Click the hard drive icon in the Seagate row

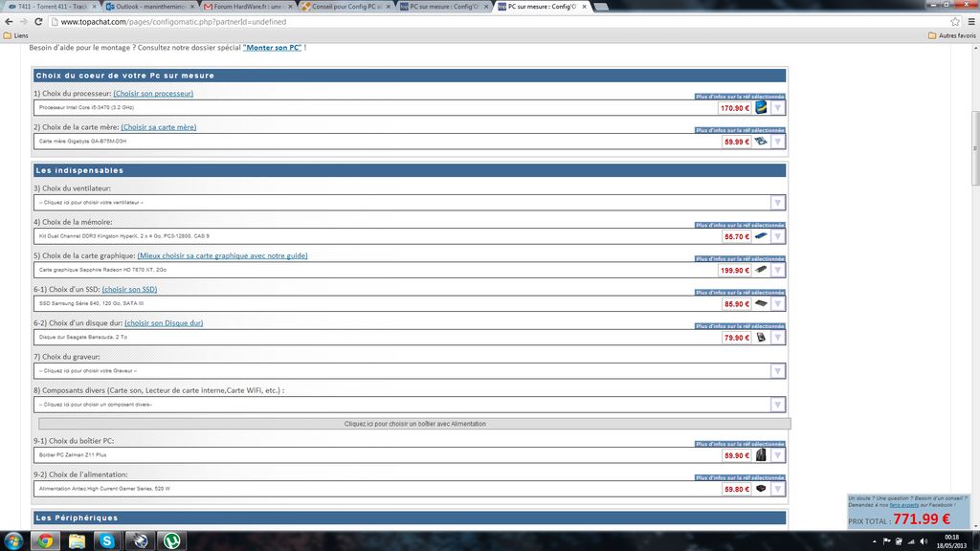pyautogui.click(x=760, y=337)
